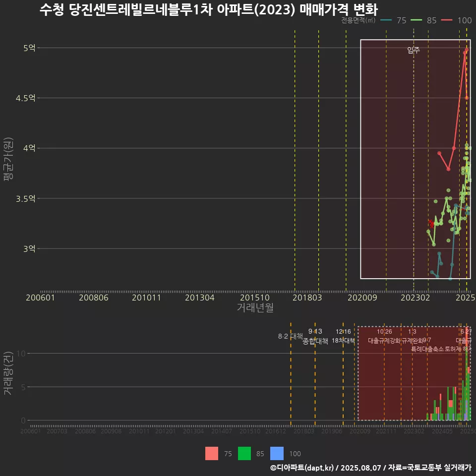Click 200806 on the price chart x-axis
The height and width of the screenshot is (476, 476).
point(94,297)
